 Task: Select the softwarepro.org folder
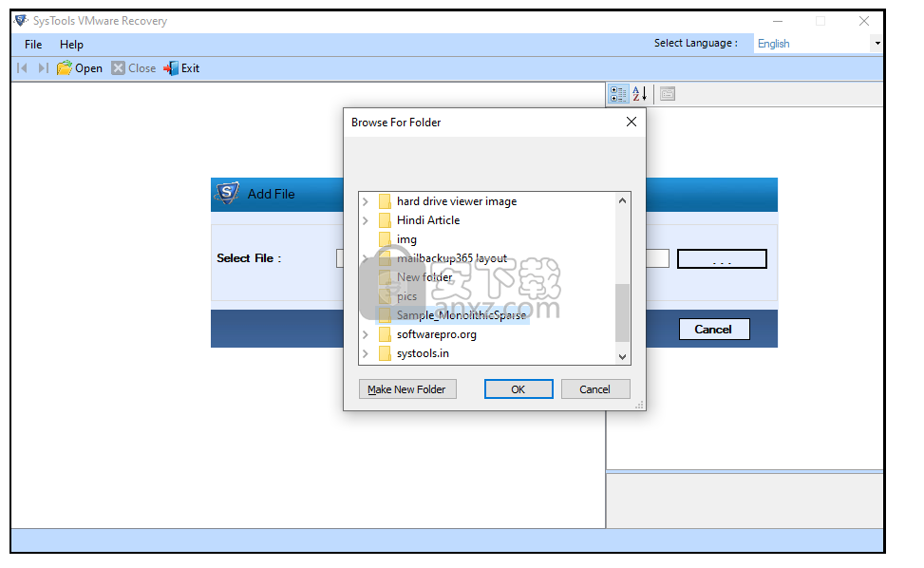click(437, 334)
